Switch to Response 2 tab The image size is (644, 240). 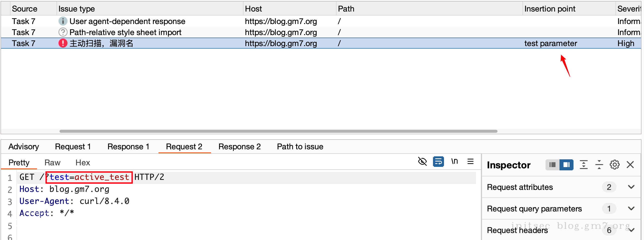point(239,147)
